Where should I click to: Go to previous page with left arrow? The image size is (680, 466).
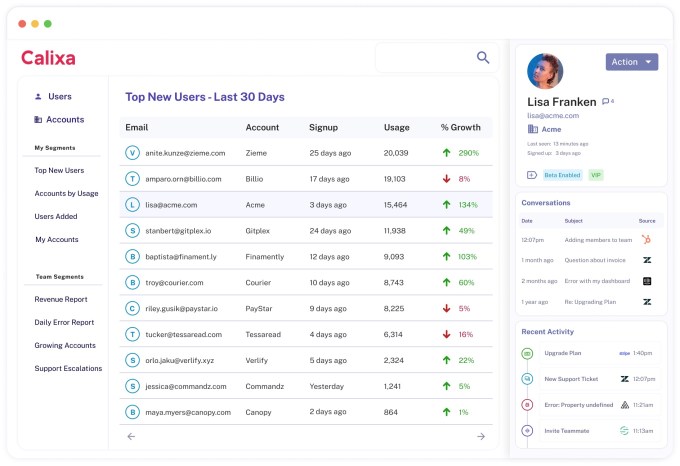[x=131, y=436]
